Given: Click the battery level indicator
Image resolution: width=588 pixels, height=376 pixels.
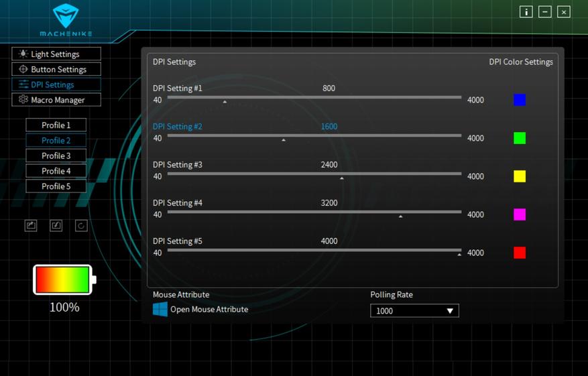Looking at the screenshot, I should (x=64, y=279).
